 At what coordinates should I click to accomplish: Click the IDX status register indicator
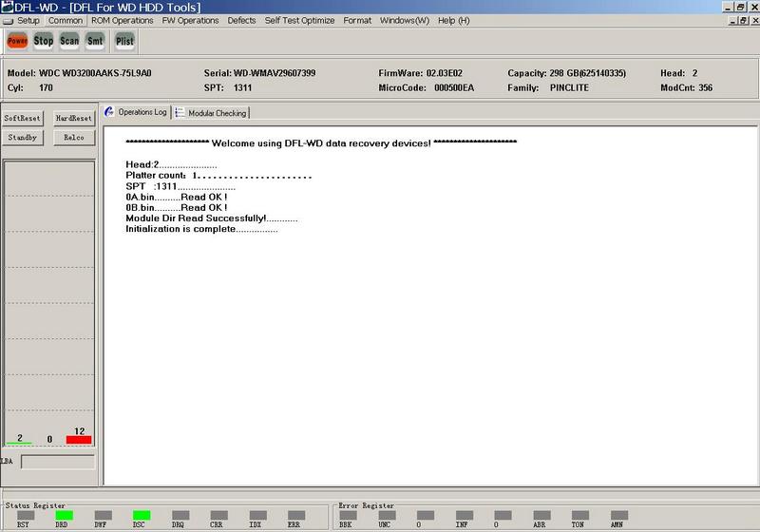point(257,515)
